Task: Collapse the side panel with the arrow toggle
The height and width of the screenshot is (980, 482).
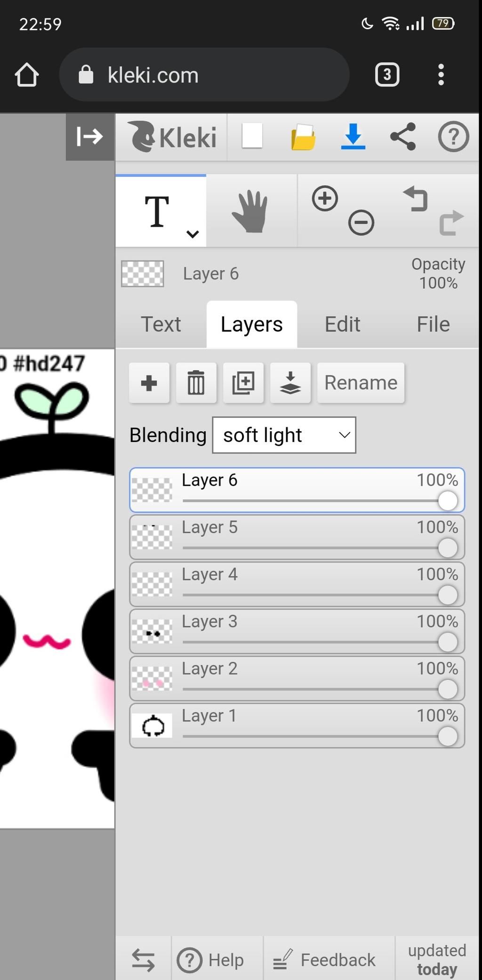Action: coord(90,137)
